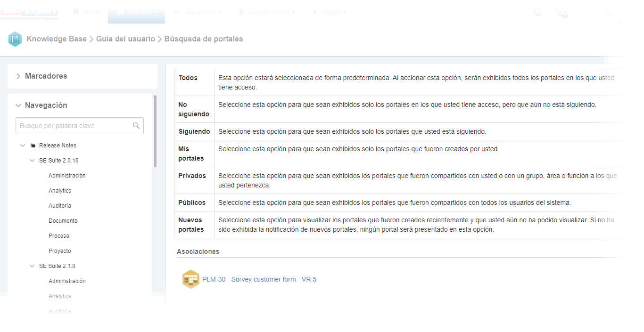Image resolution: width=644 pixels, height=332 pixels.
Task: Open Analytics under SE Suite 2.1.0
Action: coord(60,296)
